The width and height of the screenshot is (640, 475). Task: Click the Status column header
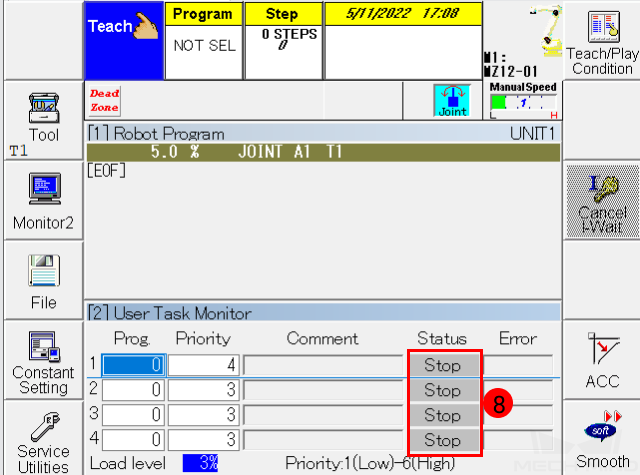pos(442,338)
